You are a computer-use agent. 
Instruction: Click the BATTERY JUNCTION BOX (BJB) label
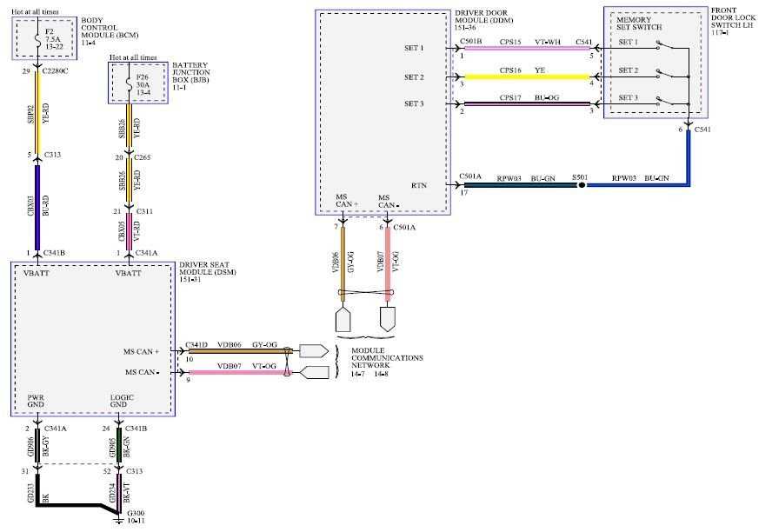click(x=190, y=76)
